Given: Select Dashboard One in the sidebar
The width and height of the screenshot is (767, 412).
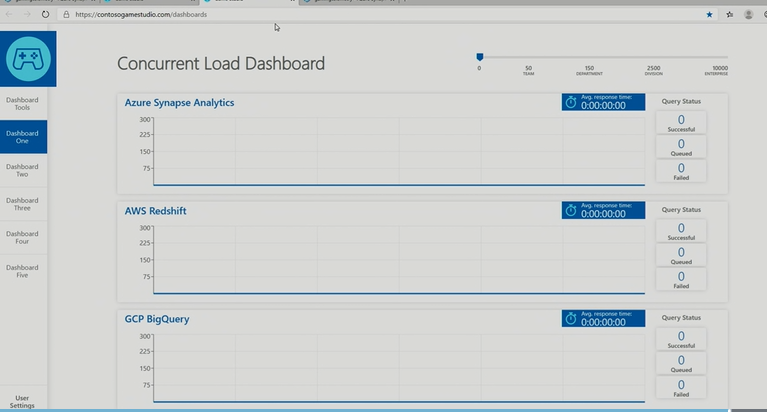Looking at the screenshot, I should 23,137.
